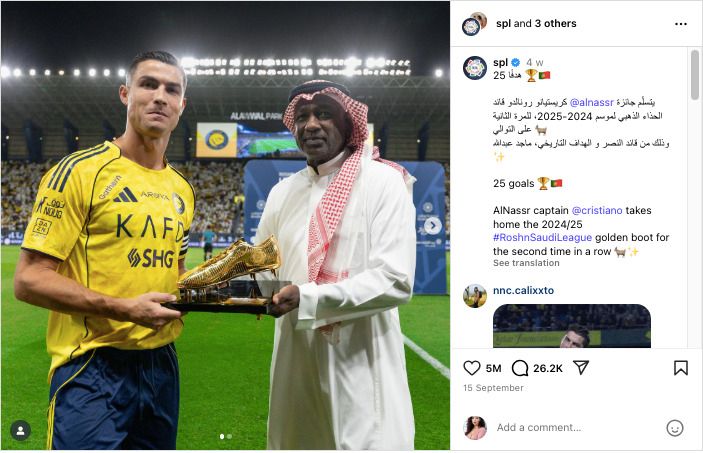
Task: Open the @alnassr mention in Arabic caption
Action: point(591,102)
